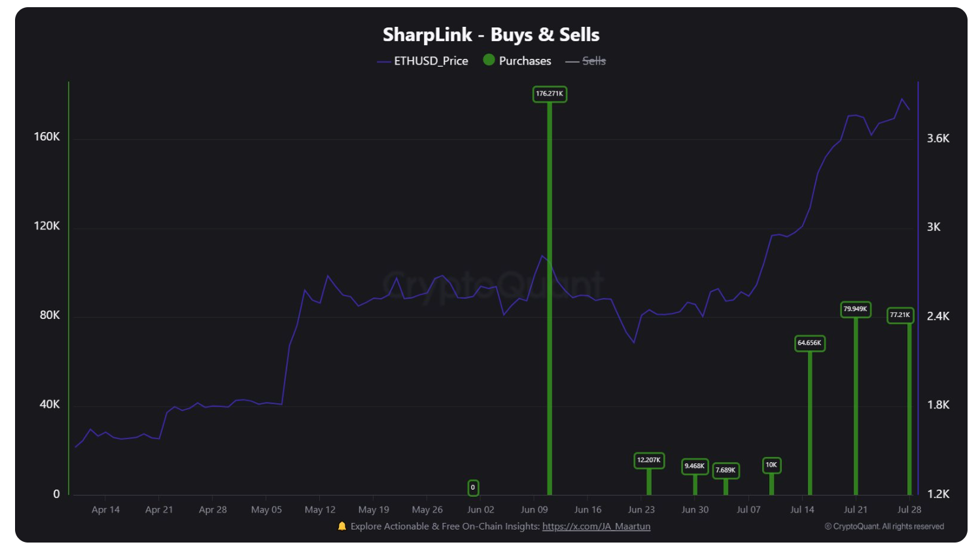The height and width of the screenshot is (553, 980).
Task: Select the 79.949K purchase marker
Action: pyautogui.click(x=855, y=309)
